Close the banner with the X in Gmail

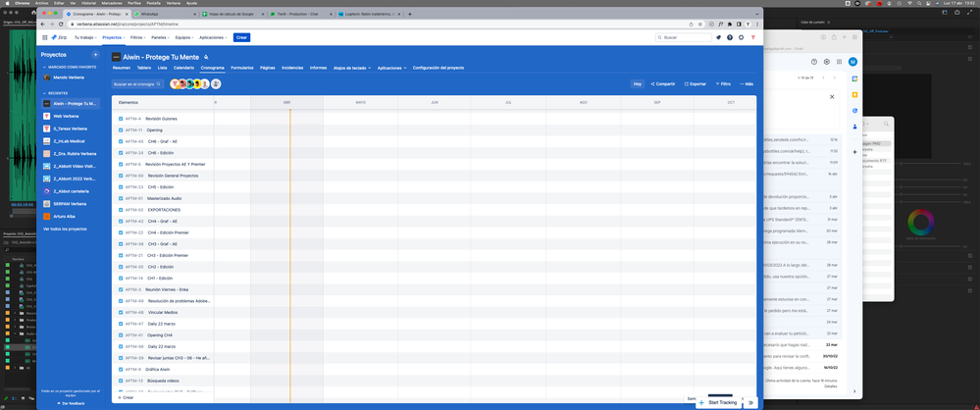[831, 97]
